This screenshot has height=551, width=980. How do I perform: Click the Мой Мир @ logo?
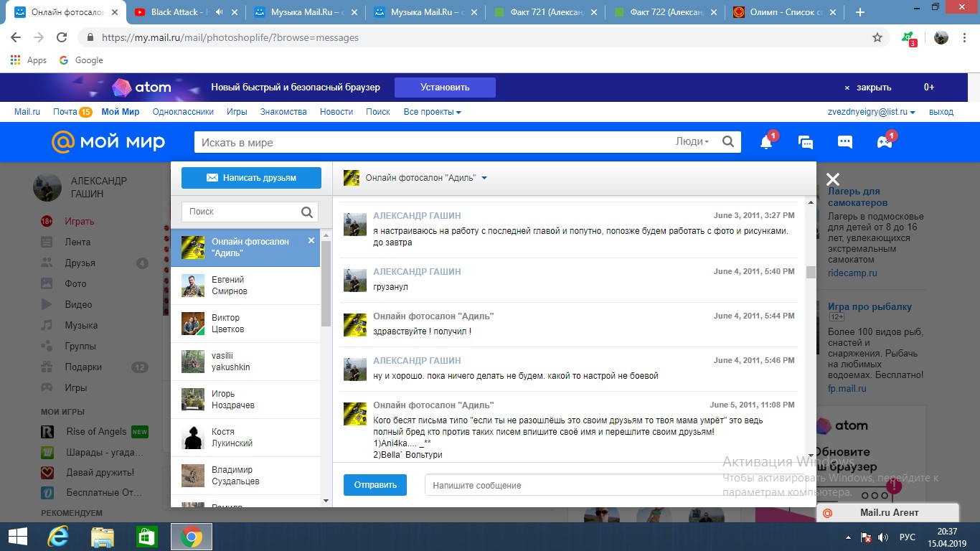point(108,142)
